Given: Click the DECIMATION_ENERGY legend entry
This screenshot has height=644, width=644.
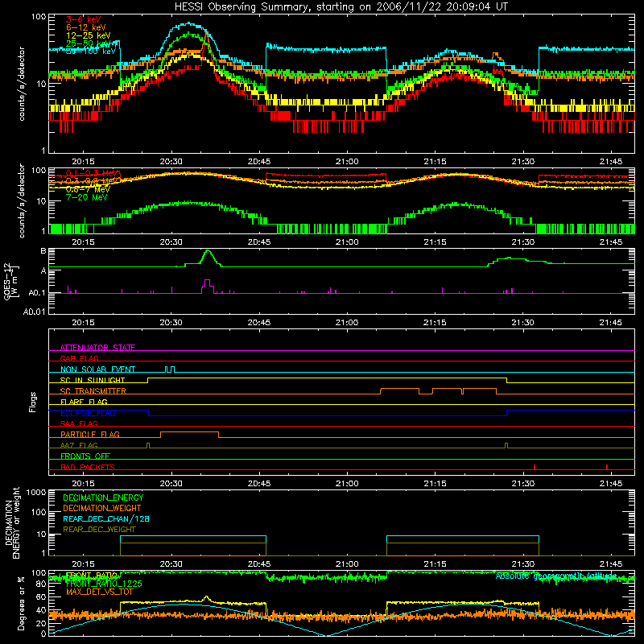Looking at the screenshot, I should pos(103,497).
